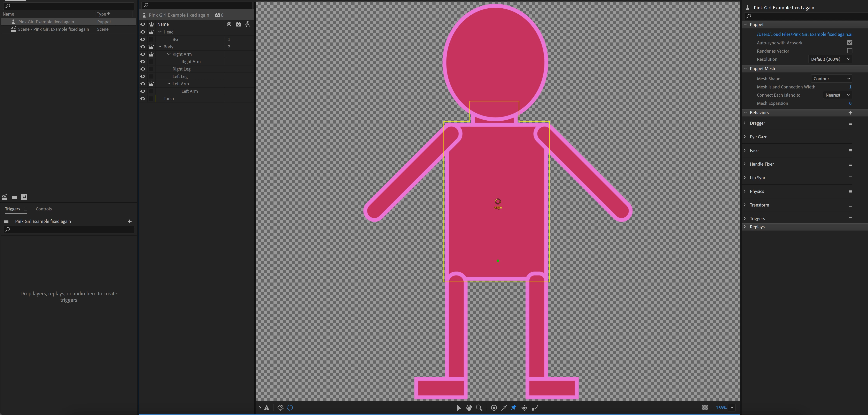This screenshot has height=415, width=868.
Task: Switch to the Controls tab
Action: click(44, 209)
